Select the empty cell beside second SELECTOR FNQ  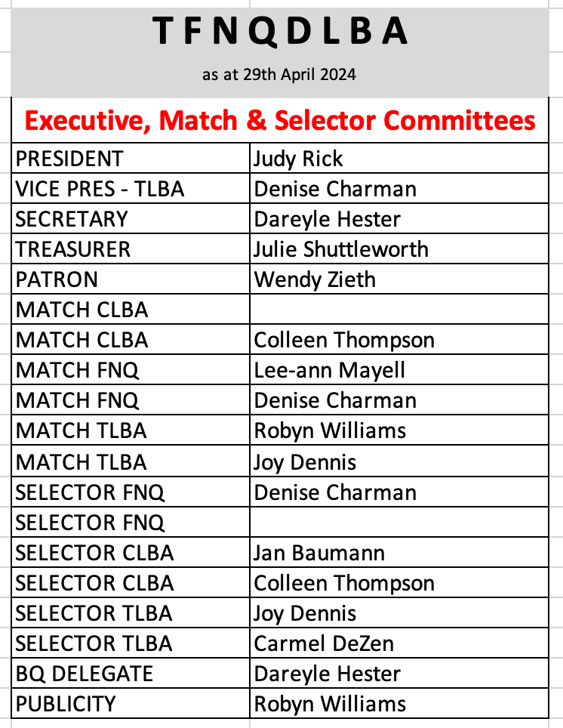(398, 522)
